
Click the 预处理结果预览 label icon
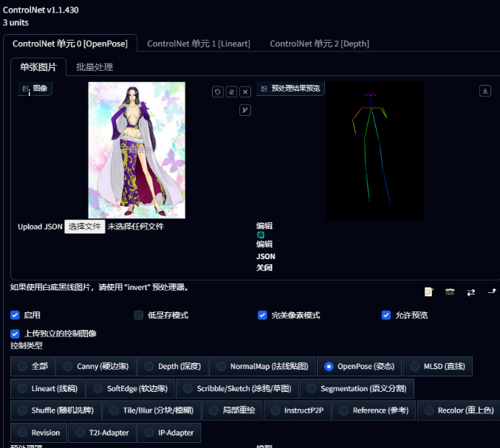[264, 89]
